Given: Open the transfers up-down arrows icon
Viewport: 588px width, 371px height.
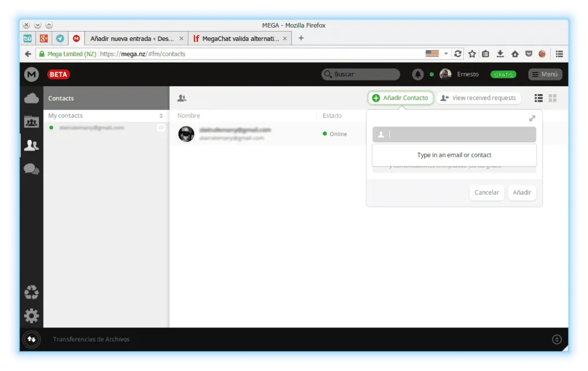Looking at the screenshot, I should (x=32, y=339).
